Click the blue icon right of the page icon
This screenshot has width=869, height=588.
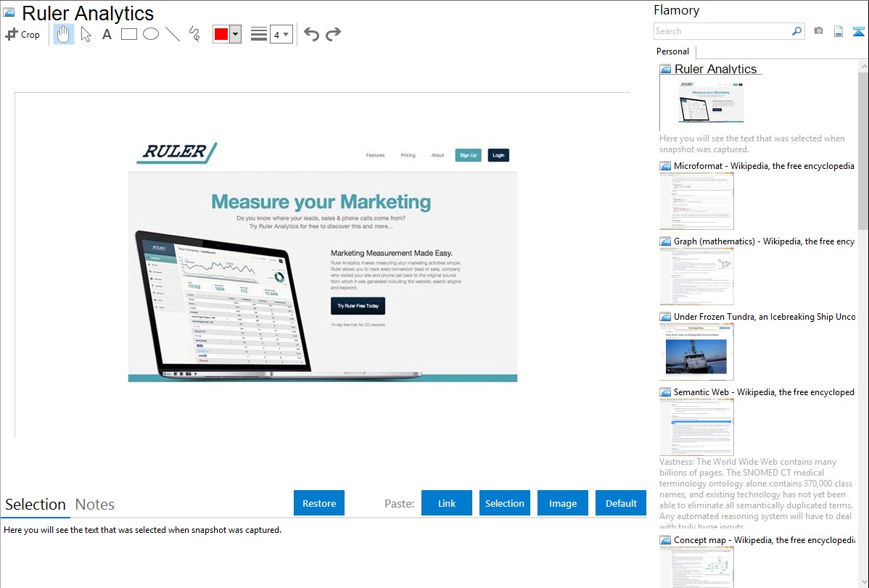click(x=858, y=31)
